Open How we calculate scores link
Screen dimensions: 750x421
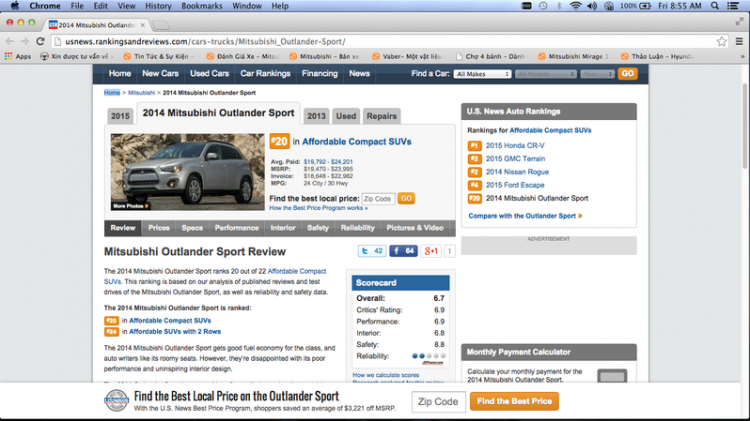386,375
